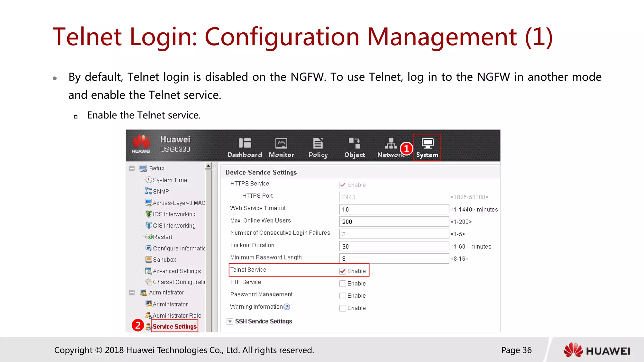Click the Service Settings icon
This screenshot has width=644, height=362.
[x=148, y=326]
